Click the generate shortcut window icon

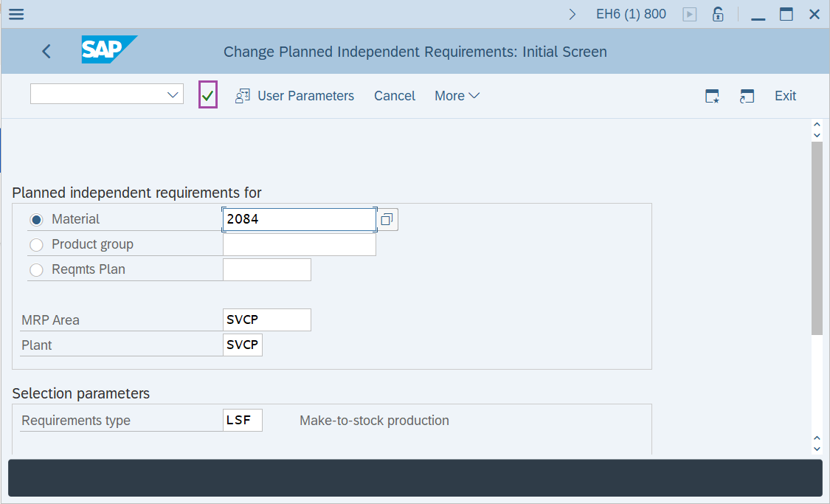pyautogui.click(x=747, y=96)
